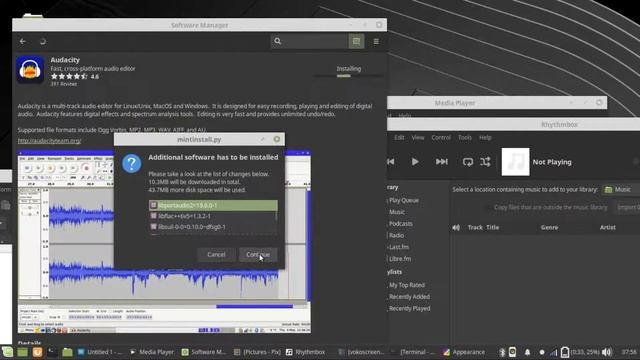Click the Audacity application icon
Screen dimensions: 640x360
(30, 69)
